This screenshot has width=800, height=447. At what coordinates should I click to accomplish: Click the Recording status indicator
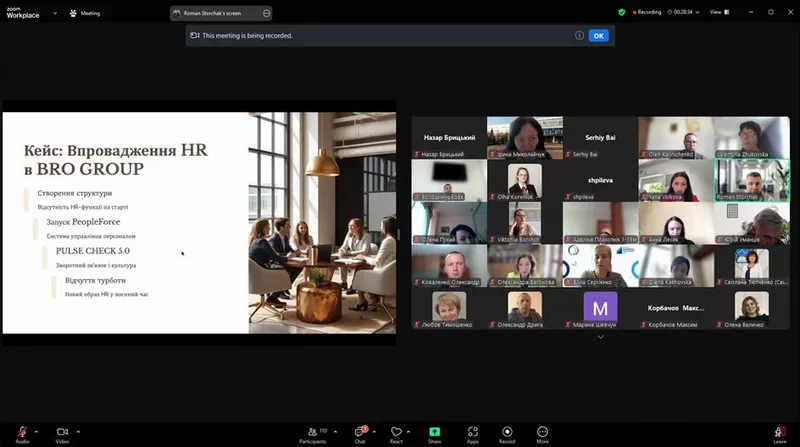pos(647,12)
